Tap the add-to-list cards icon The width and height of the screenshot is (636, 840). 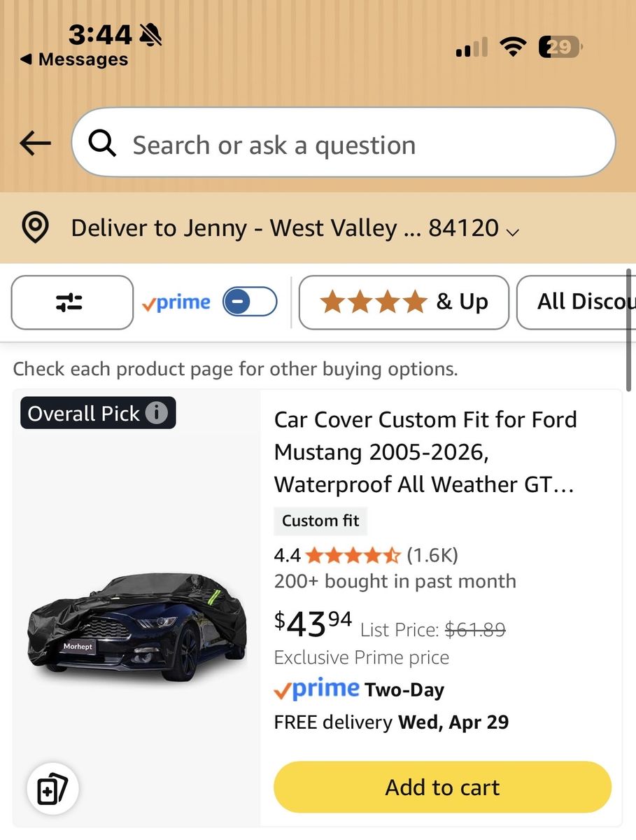click(52, 790)
